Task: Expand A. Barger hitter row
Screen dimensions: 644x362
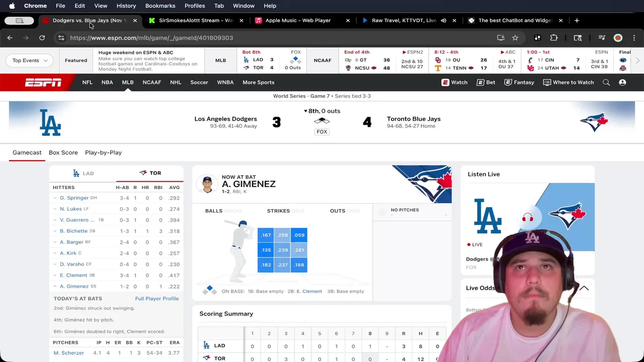Action: [55, 242]
